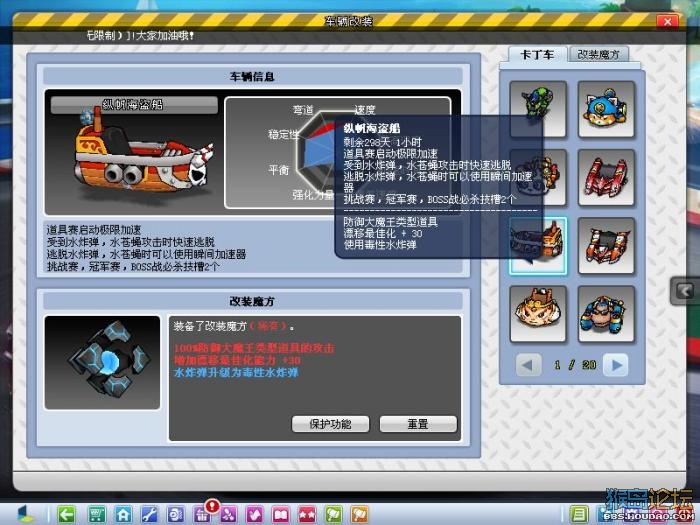This screenshot has height=525, width=700.
Task: Click the 车辆信息 section header
Action: (253, 76)
